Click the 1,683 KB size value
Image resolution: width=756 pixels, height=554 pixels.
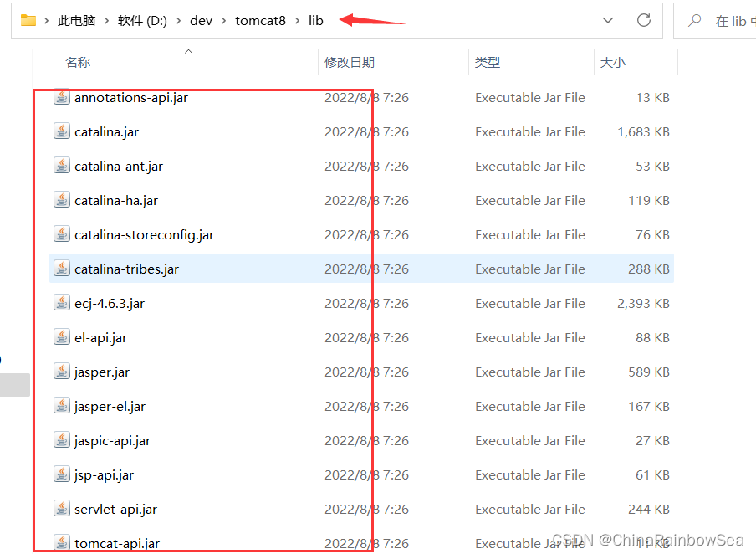click(644, 131)
